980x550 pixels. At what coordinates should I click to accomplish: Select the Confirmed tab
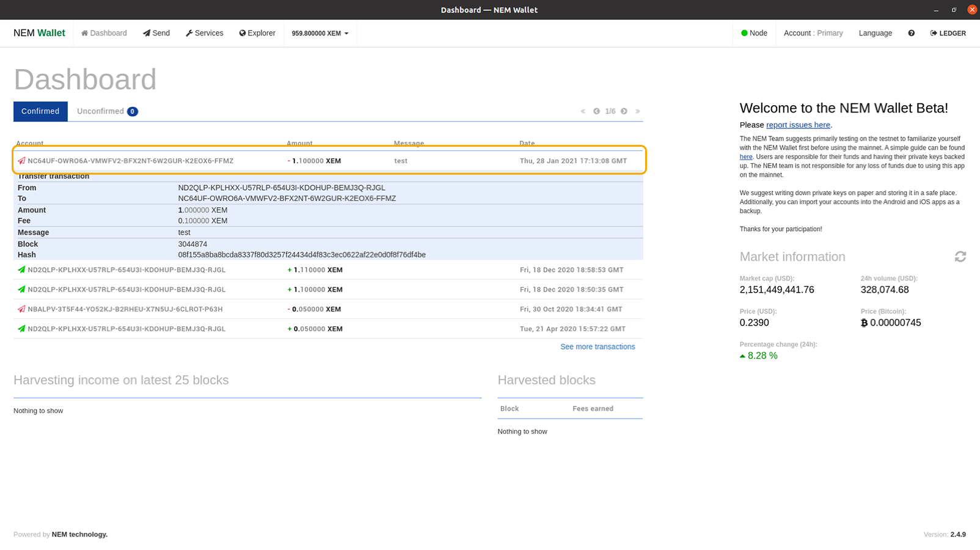40,111
